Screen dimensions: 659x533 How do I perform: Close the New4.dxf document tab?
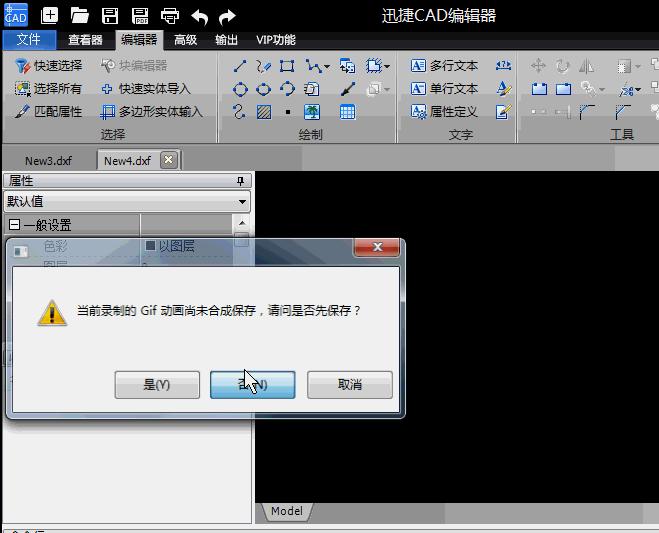169,160
